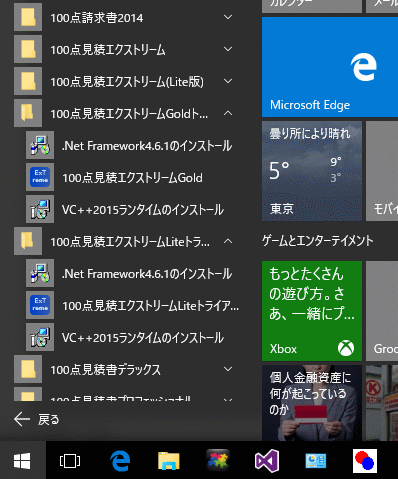Viewport: 398px width, 479px height.
Task: Click the ExTreme icon for Liteトライア... app
Action: click(40, 305)
